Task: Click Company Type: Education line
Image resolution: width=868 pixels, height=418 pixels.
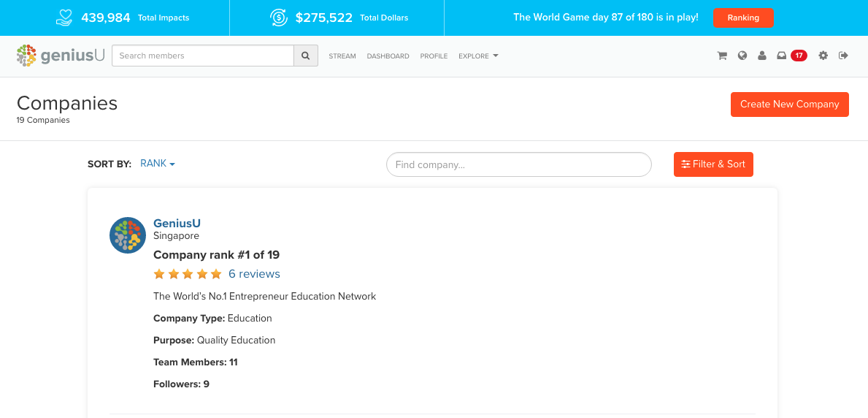Action: (x=212, y=318)
